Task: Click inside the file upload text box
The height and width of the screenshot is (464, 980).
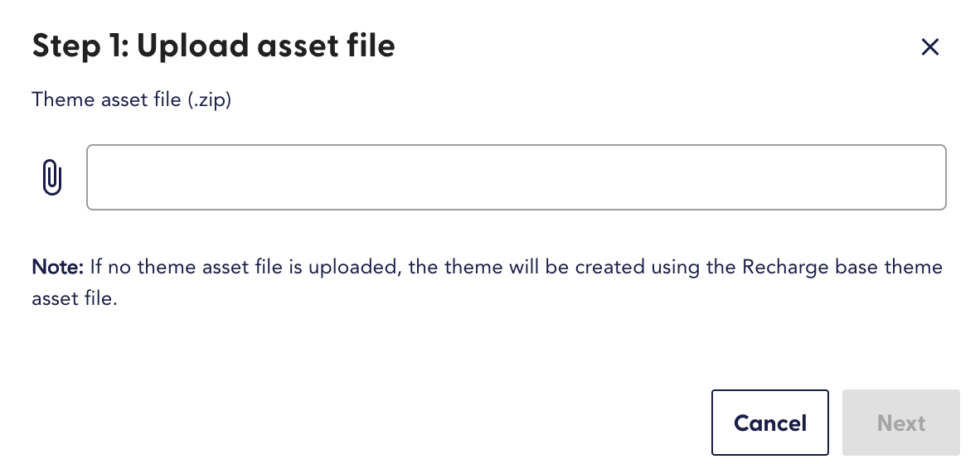Action: (x=516, y=178)
